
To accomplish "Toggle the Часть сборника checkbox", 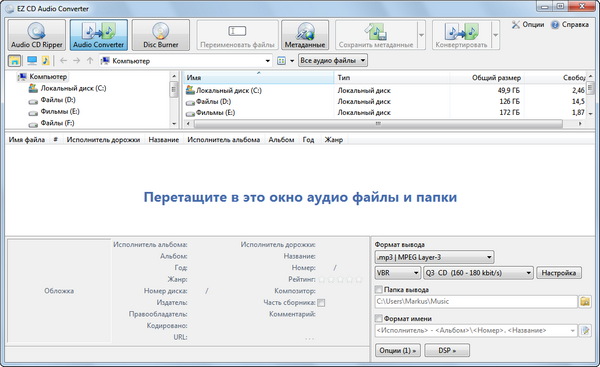I will pyautogui.click(x=321, y=303).
